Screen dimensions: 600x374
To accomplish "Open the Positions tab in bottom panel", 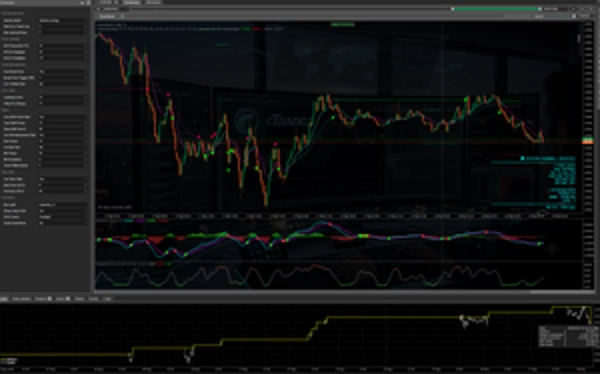I will pos(43,299).
